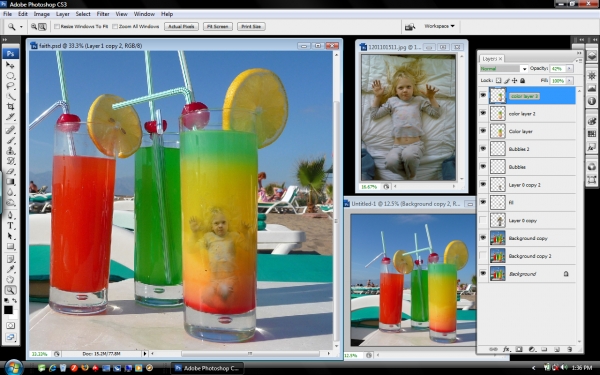Select the Eraser tool
600x375 pixels.
[10, 171]
